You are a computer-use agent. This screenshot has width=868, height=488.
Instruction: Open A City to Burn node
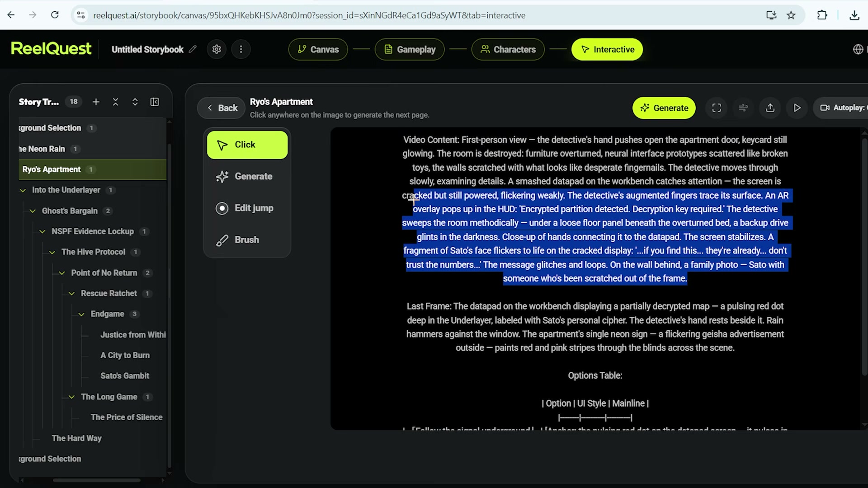coord(125,355)
